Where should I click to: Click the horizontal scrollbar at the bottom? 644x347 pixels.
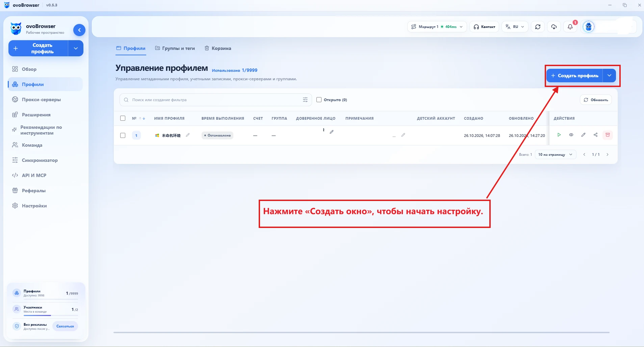tap(361, 332)
